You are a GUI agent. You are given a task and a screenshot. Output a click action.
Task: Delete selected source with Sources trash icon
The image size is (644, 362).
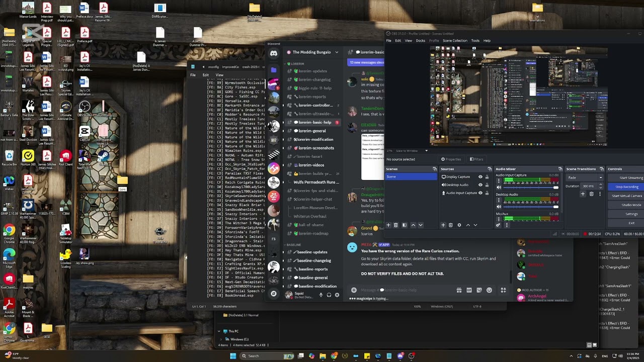click(451, 225)
